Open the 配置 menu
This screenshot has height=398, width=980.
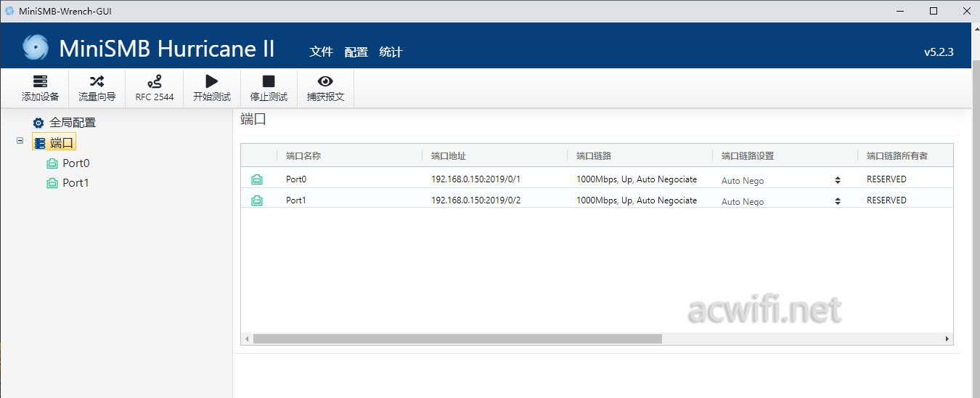tap(356, 52)
